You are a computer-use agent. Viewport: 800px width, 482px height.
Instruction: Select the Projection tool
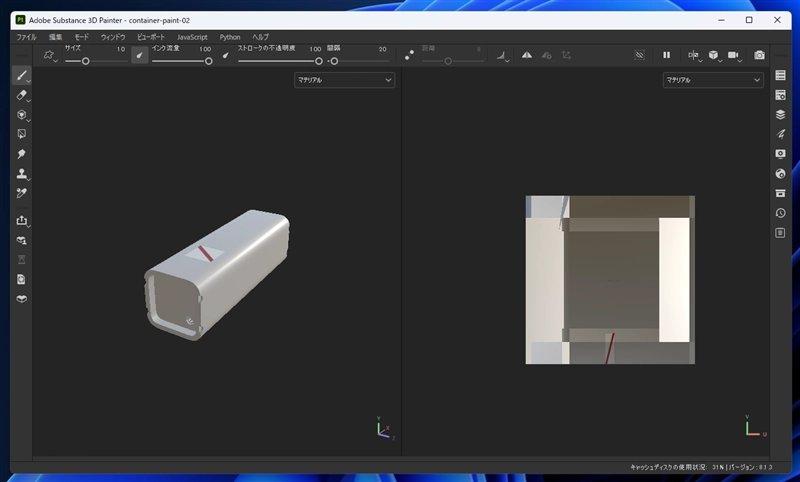point(21,115)
